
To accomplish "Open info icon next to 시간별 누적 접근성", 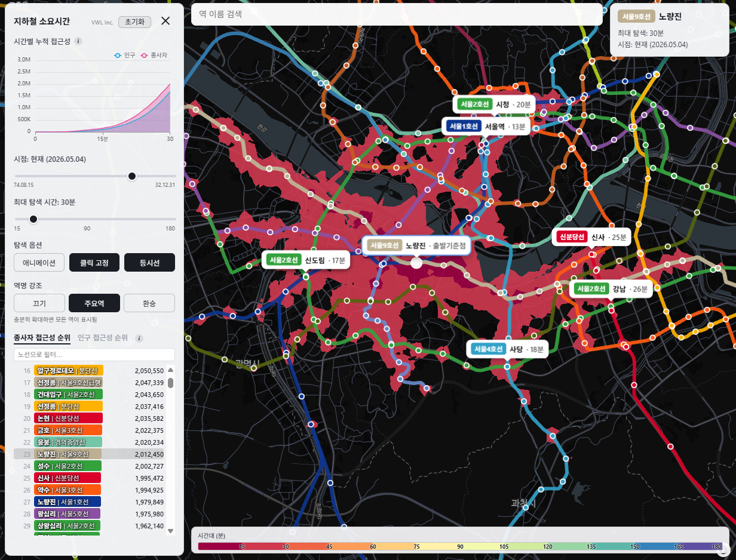I will point(78,41).
